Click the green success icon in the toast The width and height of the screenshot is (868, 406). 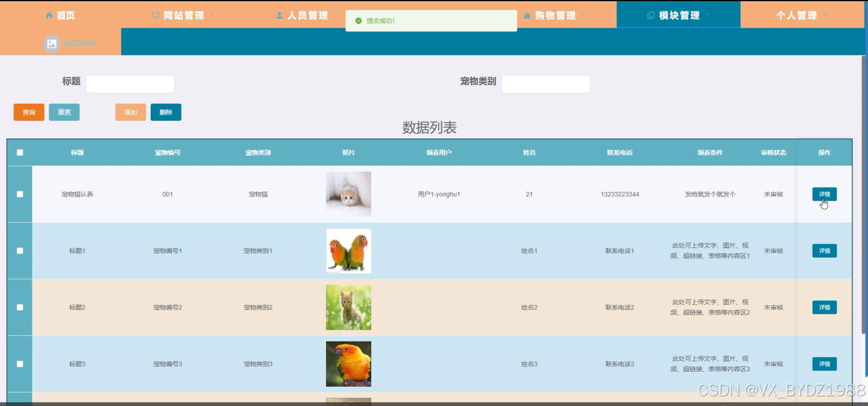tap(359, 21)
